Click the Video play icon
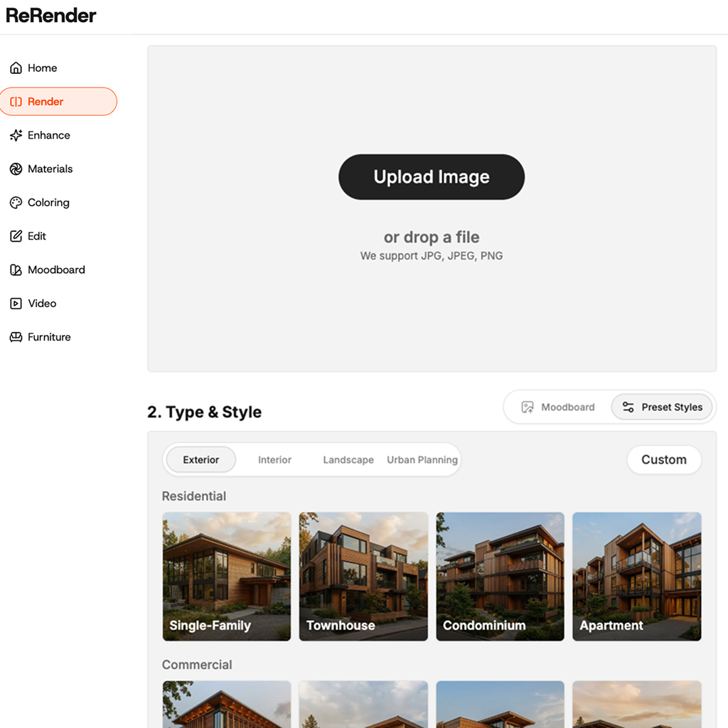The image size is (728, 728). pos(16,304)
